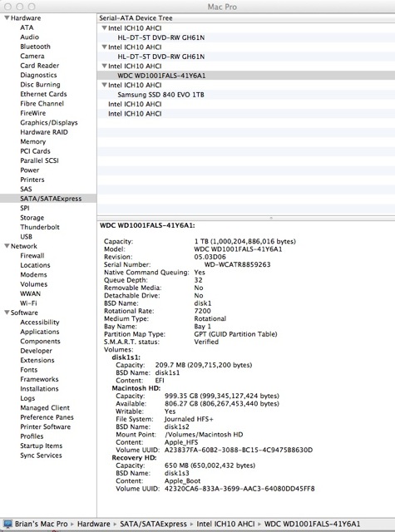Image resolution: width=395 pixels, height=532 pixels.
Task: Select Wi-Fi under Network
Action: (x=28, y=303)
